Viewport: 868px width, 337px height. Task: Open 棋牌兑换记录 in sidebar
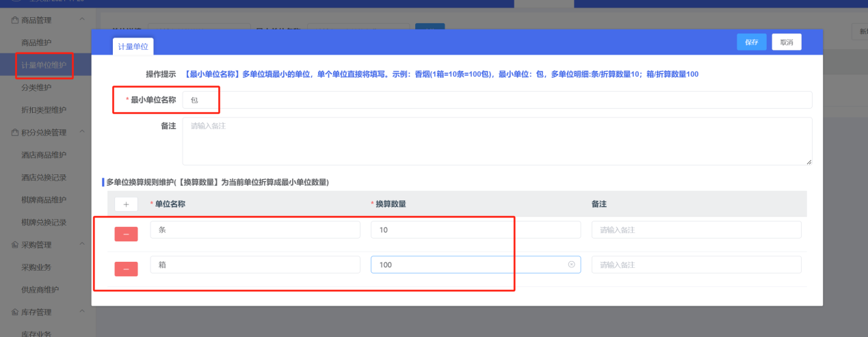(44, 222)
